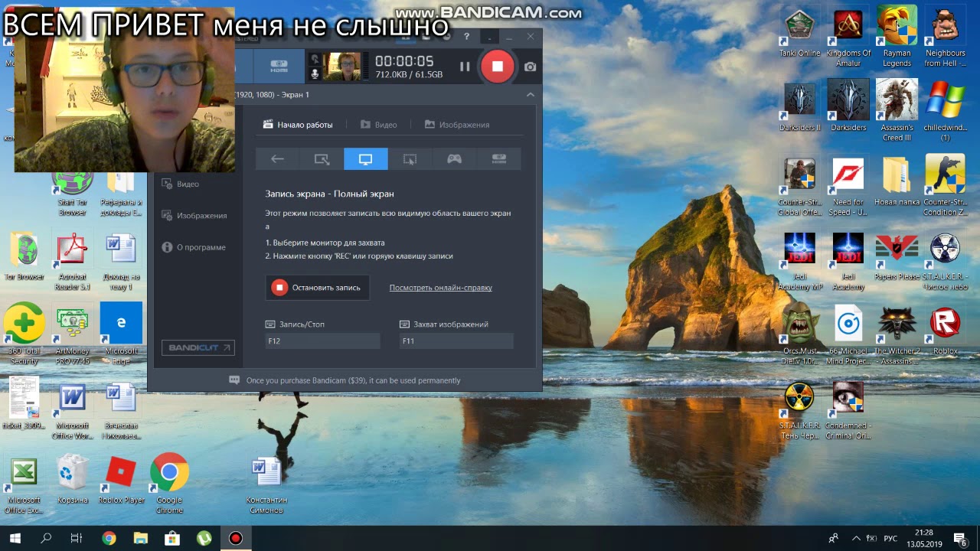Open the Condemned Criminal Origins desktop icon
The height and width of the screenshot is (551, 980).
pyautogui.click(x=848, y=410)
